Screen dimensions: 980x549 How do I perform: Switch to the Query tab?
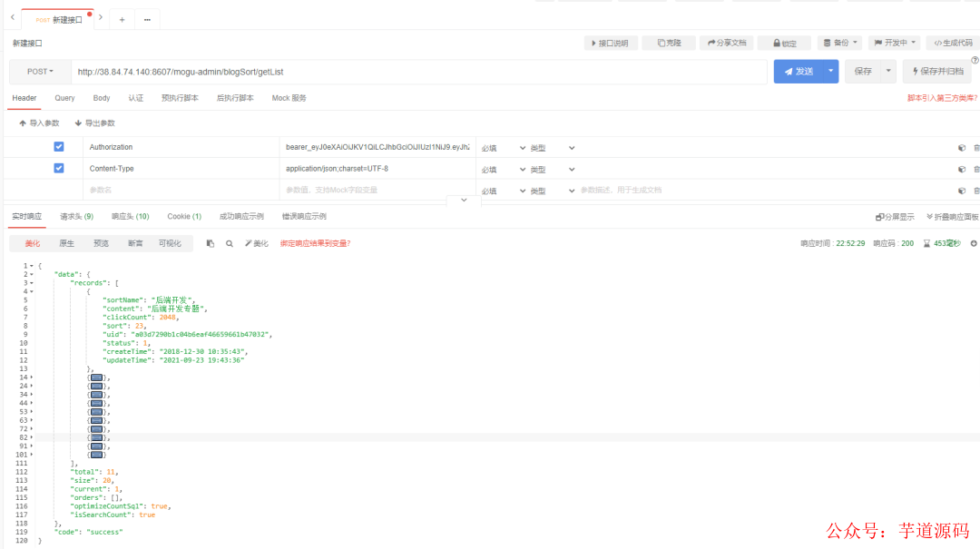64,98
